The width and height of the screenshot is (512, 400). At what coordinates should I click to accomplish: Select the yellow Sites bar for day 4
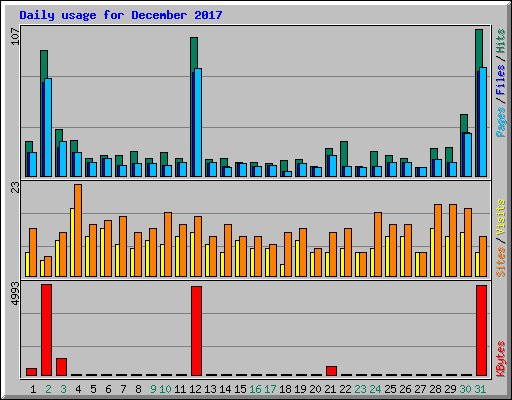(x=72, y=242)
